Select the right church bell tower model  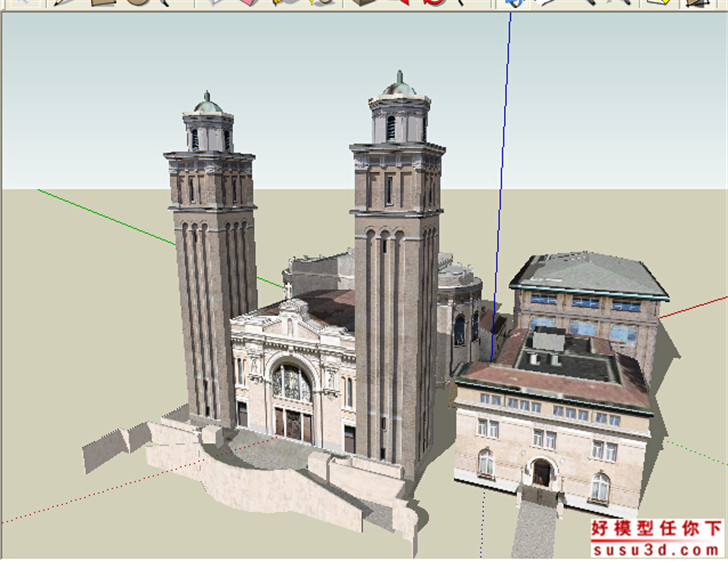click(x=397, y=274)
